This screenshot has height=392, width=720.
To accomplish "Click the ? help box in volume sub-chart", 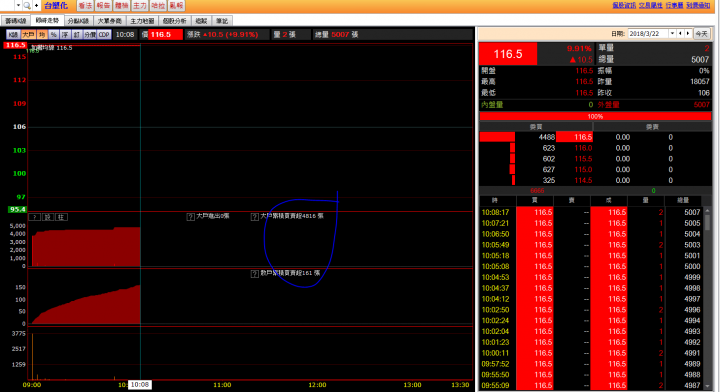I will (x=34, y=217).
